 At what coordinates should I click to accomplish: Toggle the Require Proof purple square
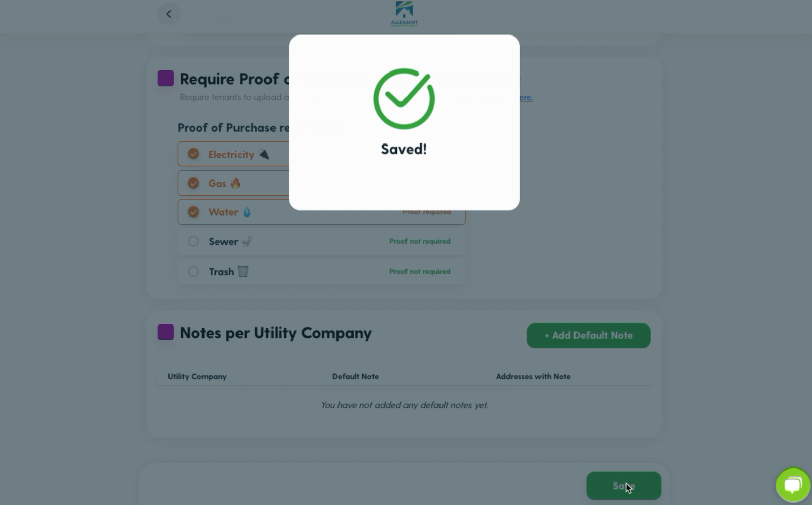coord(165,79)
